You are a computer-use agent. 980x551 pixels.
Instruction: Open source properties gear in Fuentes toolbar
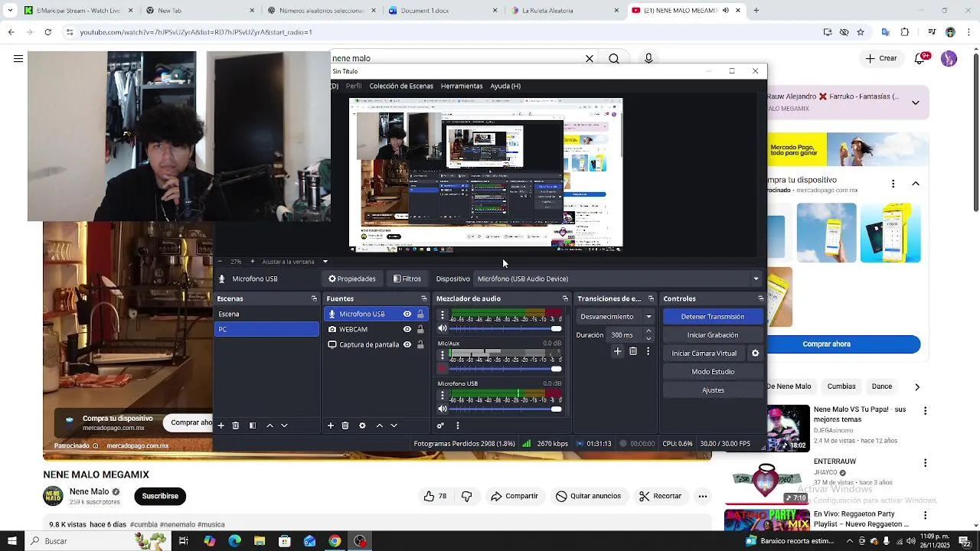pyautogui.click(x=362, y=425)
